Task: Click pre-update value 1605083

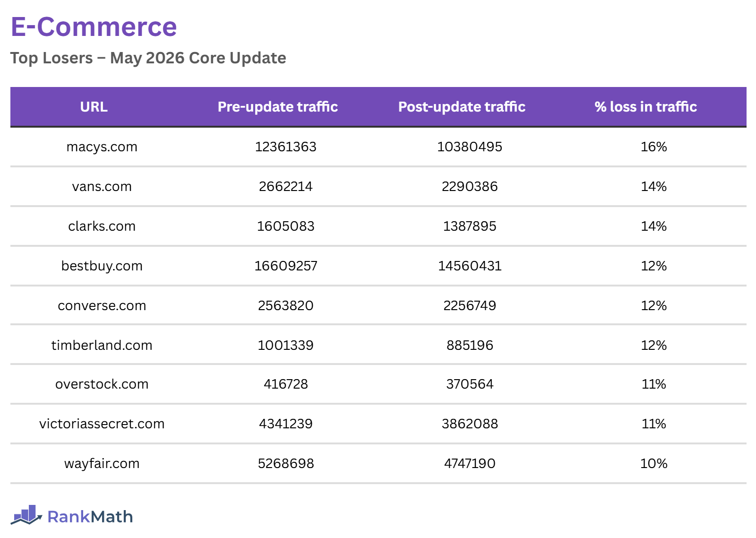Action: 286,226
